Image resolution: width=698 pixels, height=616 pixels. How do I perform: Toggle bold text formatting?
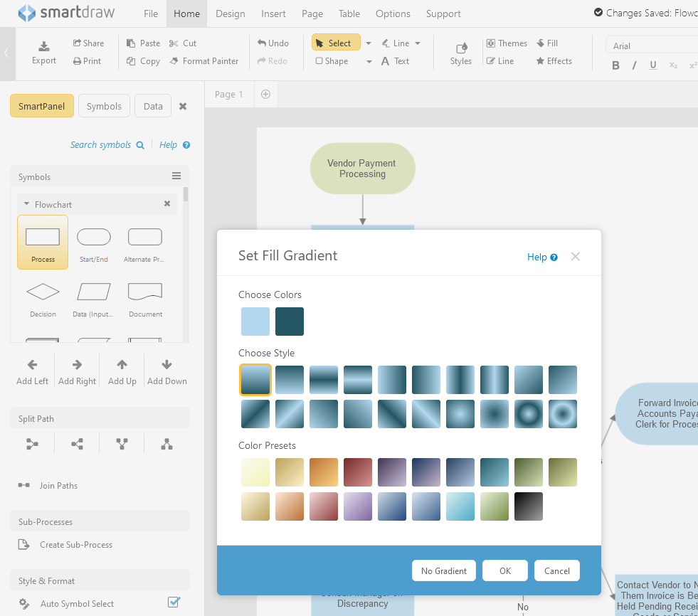point(615,65)
